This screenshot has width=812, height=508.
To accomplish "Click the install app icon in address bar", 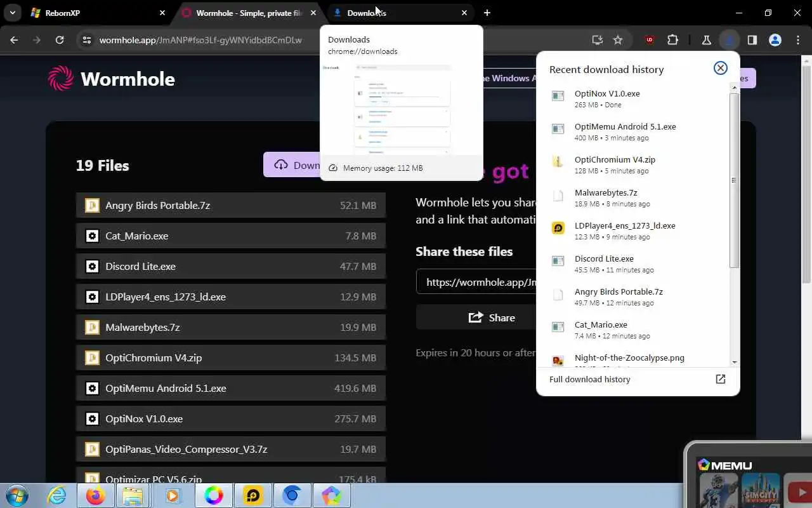I will point(597,40).
